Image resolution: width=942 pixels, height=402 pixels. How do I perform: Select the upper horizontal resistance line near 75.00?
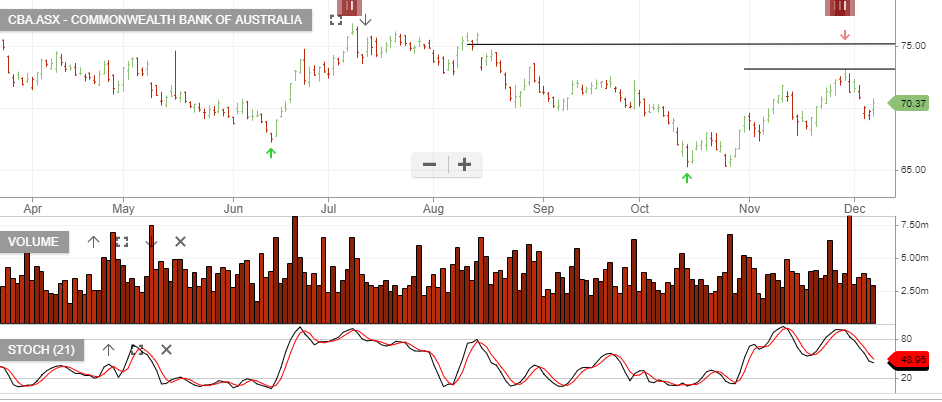tap(681, 44)
